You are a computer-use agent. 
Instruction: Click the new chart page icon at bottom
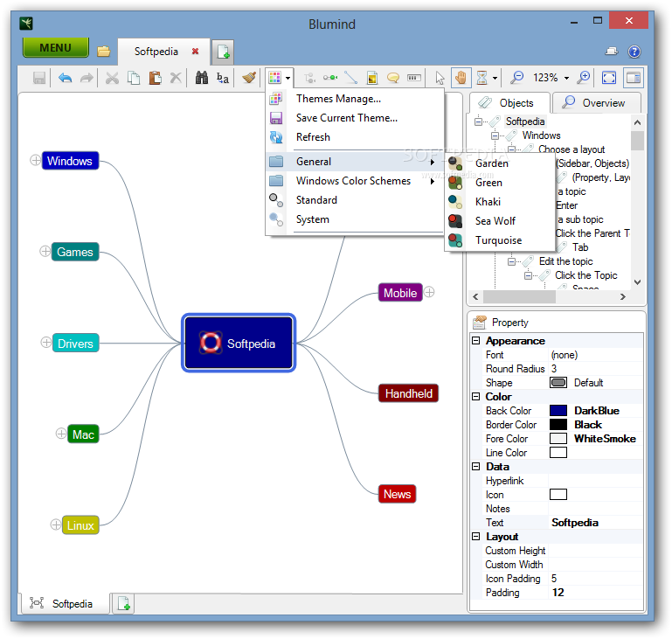123,603
